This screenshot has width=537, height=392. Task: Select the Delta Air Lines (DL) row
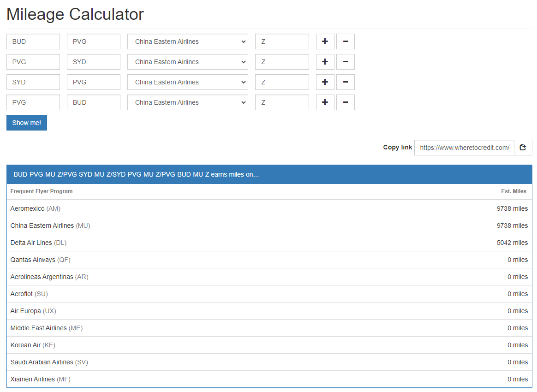pyautogui.click(x=269, y=243)
